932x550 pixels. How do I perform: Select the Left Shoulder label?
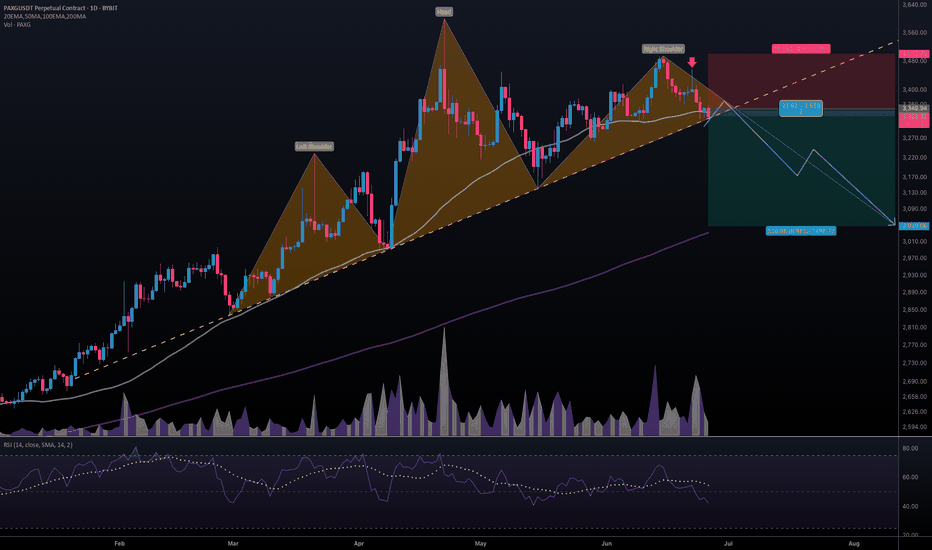tap(314, 146)
